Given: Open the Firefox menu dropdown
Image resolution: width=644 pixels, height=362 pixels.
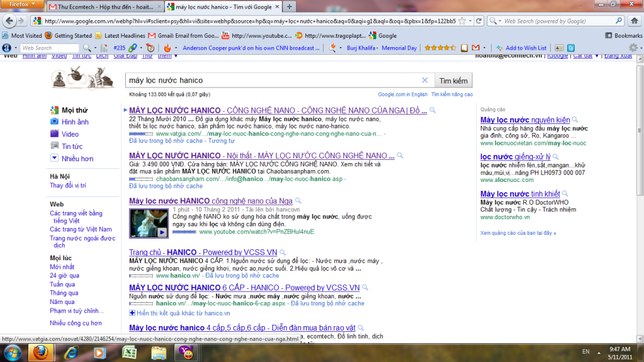Looking at the screenshot, I should tap(22, 4).
